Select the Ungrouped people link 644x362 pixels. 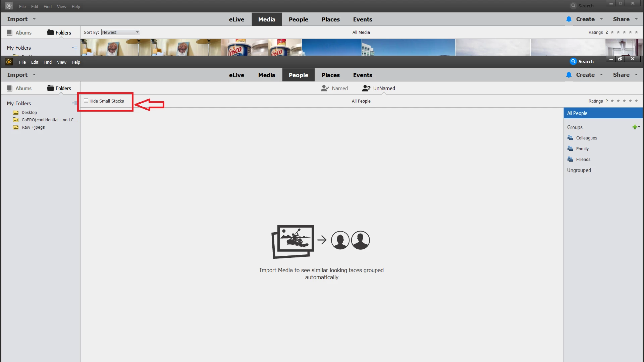coord(579,170)
